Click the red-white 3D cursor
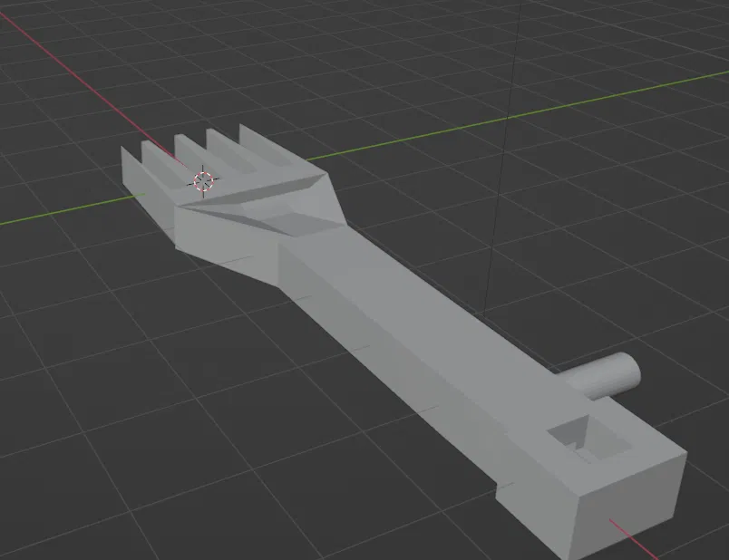Image resolution: width=729 pixels, height=560 pixels. [203, 181]
